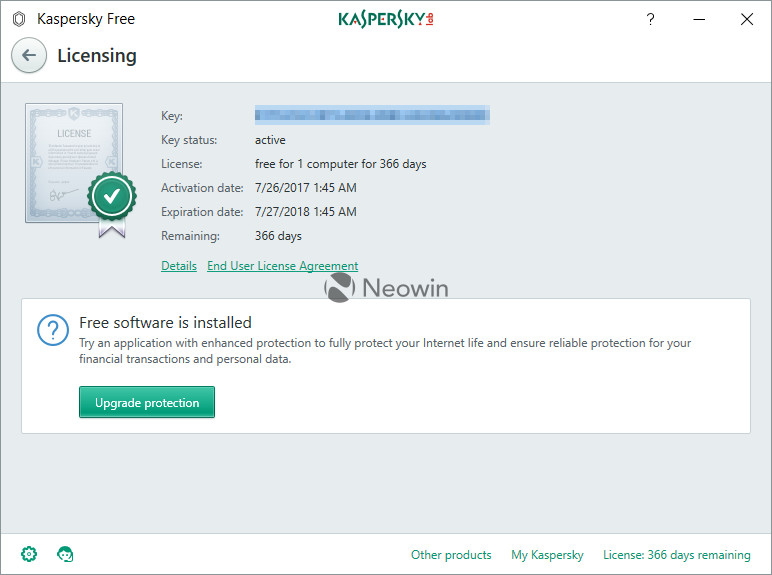Screen dimensions: 772x575
Task: Click expiration date 7/27/2018 1:45 AM
Action: (305, 212)
